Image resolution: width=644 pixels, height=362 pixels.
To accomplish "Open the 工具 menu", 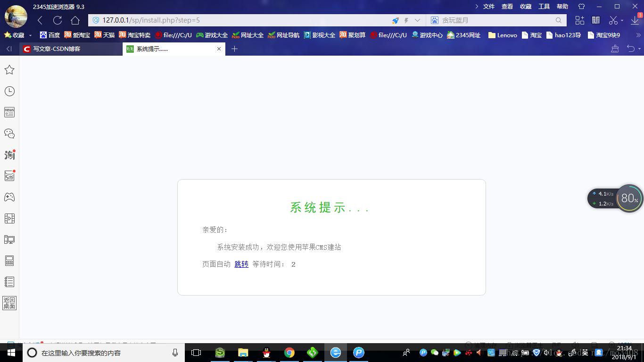I will click(x=544, y=7).
